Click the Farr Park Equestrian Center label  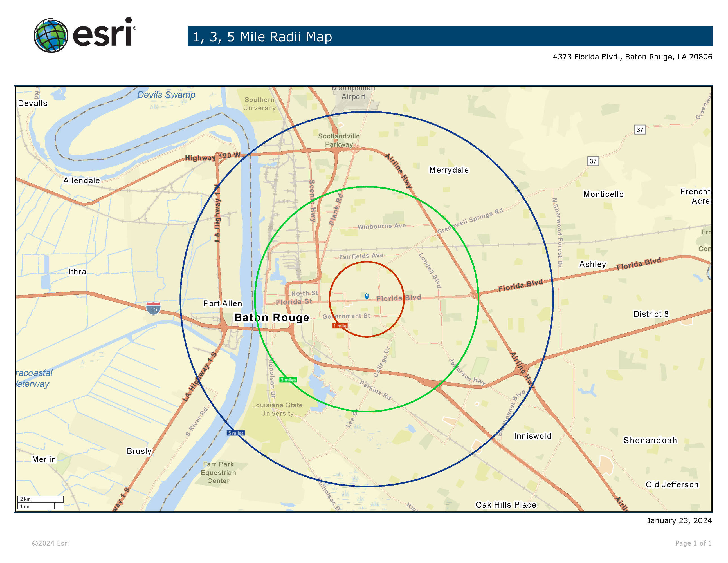pyautogui.click(x=218, y=472)
